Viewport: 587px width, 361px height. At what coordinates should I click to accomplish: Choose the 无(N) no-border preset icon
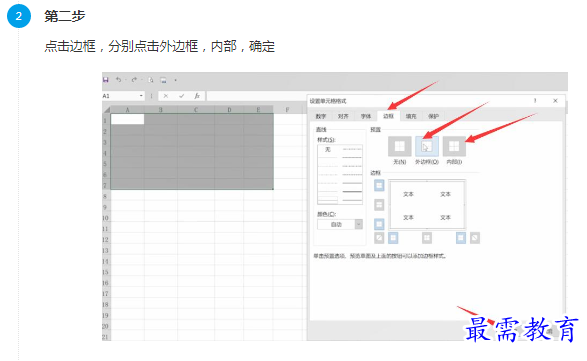(x=399, y=146)
